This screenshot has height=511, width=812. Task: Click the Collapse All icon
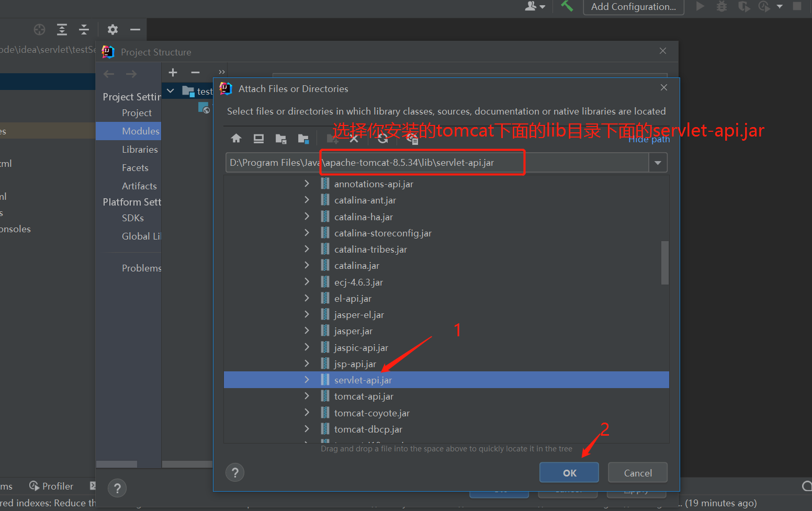pyautogui.click(x=84, y=29)
